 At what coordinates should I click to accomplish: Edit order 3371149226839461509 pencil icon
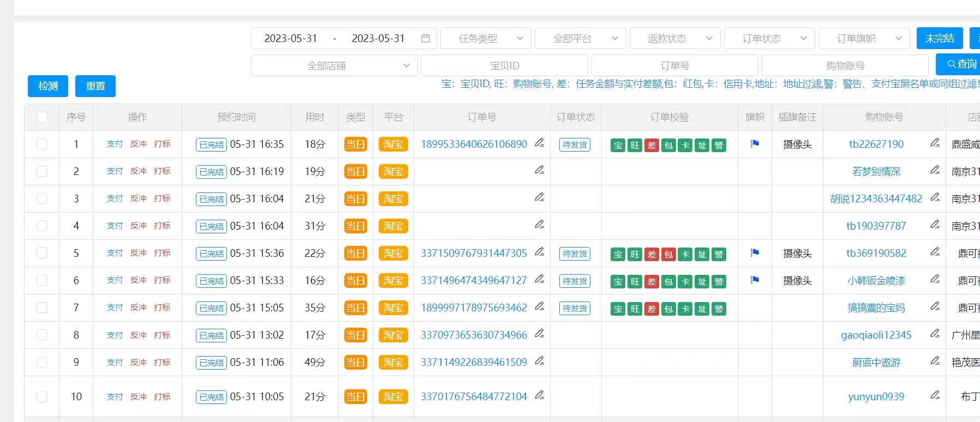click(x=540, y=361)
